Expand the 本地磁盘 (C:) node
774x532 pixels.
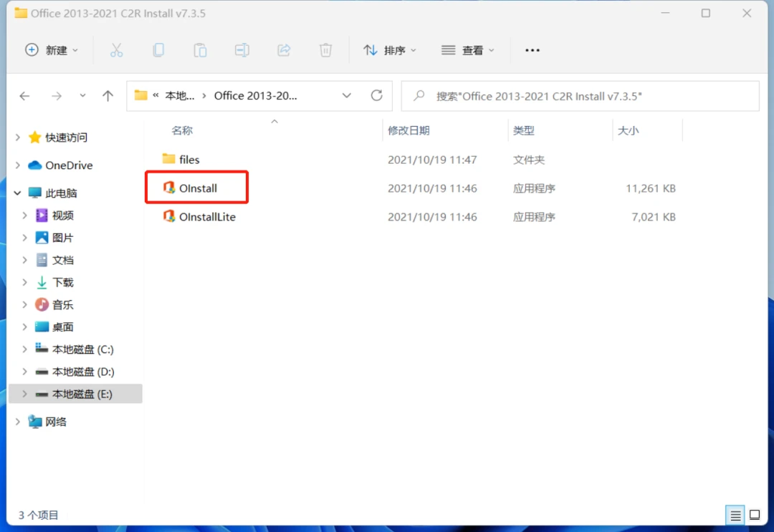pyautogui.click(x=24, y=349)
